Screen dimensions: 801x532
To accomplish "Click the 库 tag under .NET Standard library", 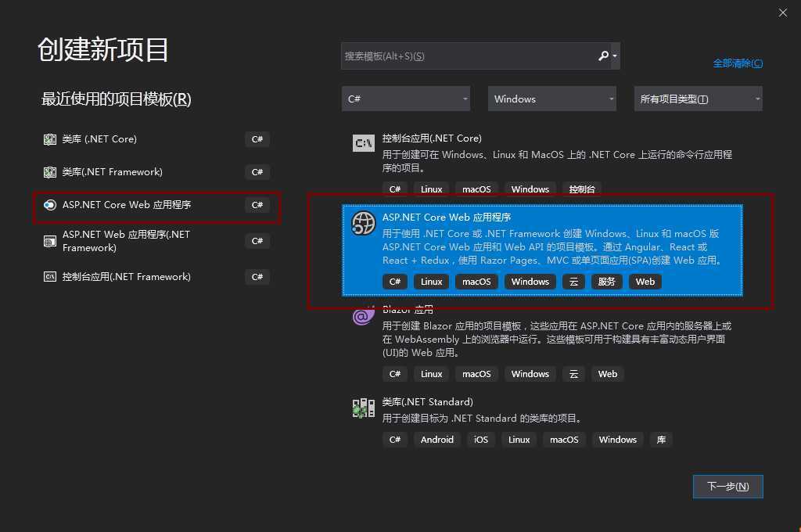I will [x=661, y=440].
